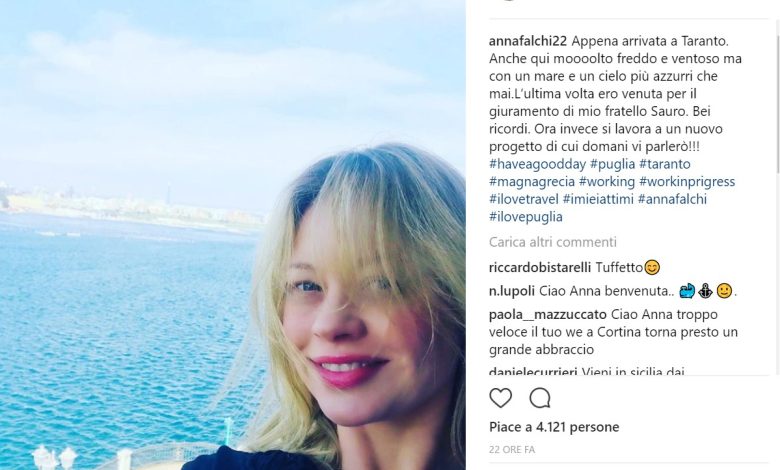Open the #taranto hashtag
This screenshot has width=780, height=470.
665,164
